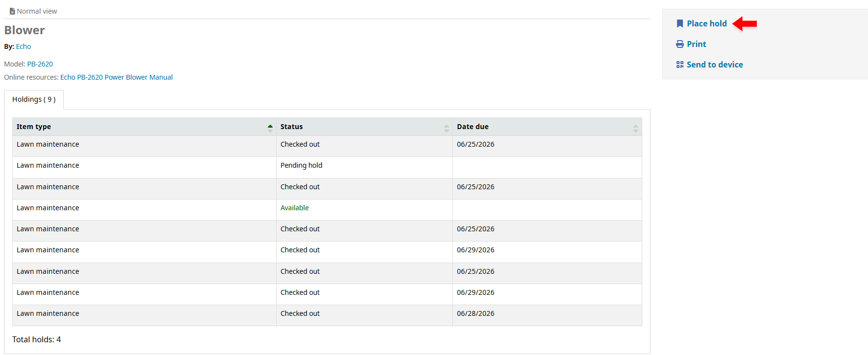Image resolution: width=868 pixels, height=355 pixels.
Task: Sort holdings by Date due arrows
Action: 635,128
